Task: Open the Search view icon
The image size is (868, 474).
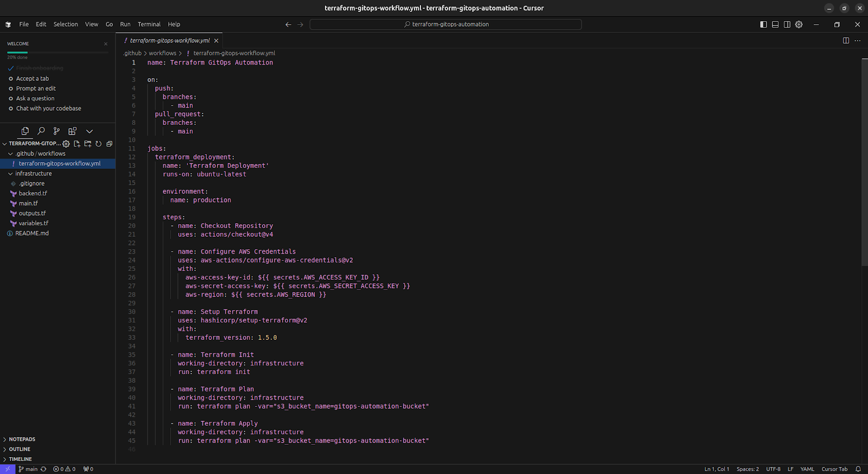Action: pos(41,131)
